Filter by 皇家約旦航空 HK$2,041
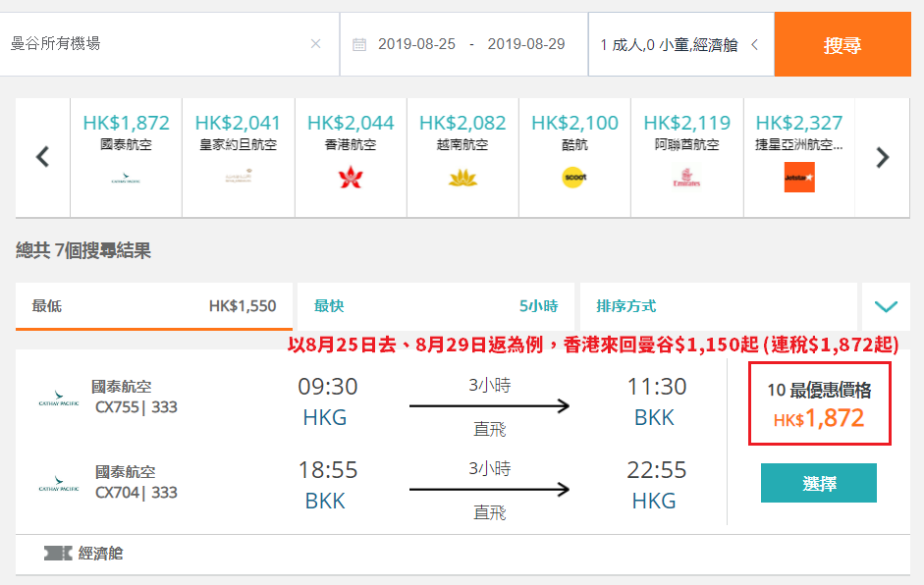This screenshot has width=924, height=585. click(238, 158)
